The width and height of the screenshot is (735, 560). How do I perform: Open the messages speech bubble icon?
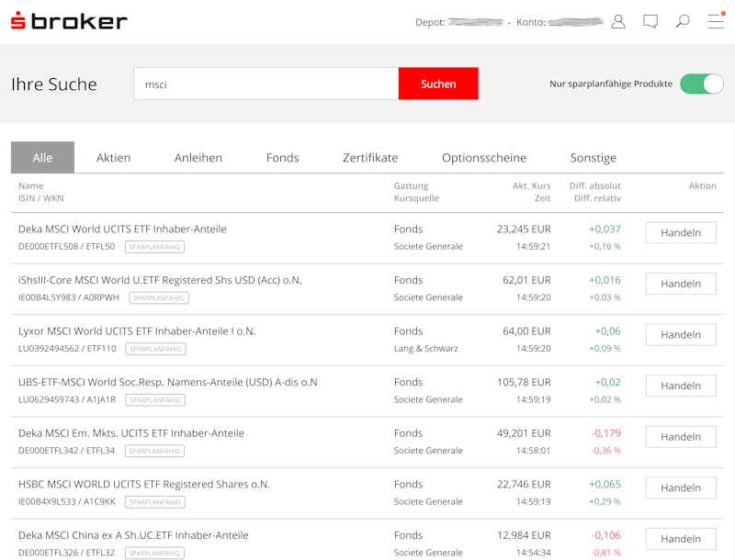(x=650, y=21)
